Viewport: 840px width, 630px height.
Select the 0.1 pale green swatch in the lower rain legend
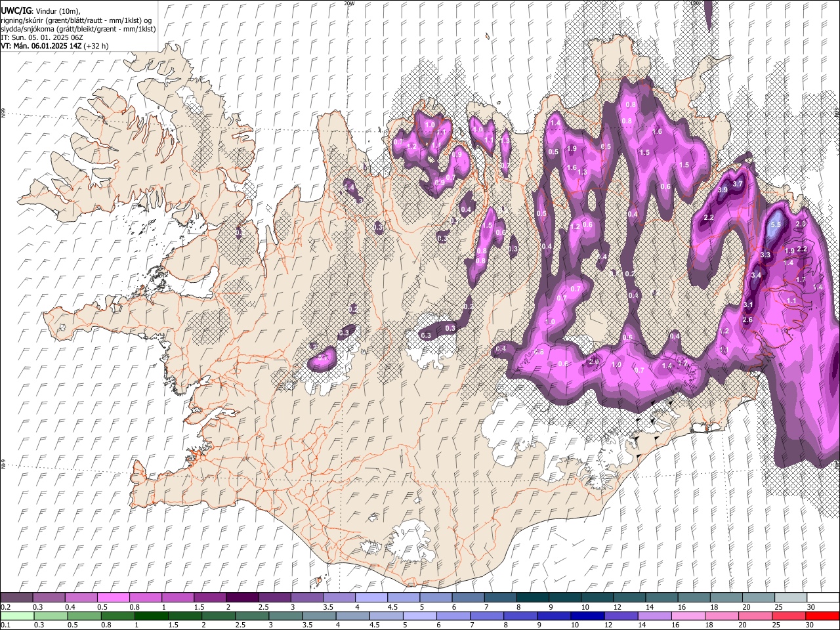coord(17,616)
